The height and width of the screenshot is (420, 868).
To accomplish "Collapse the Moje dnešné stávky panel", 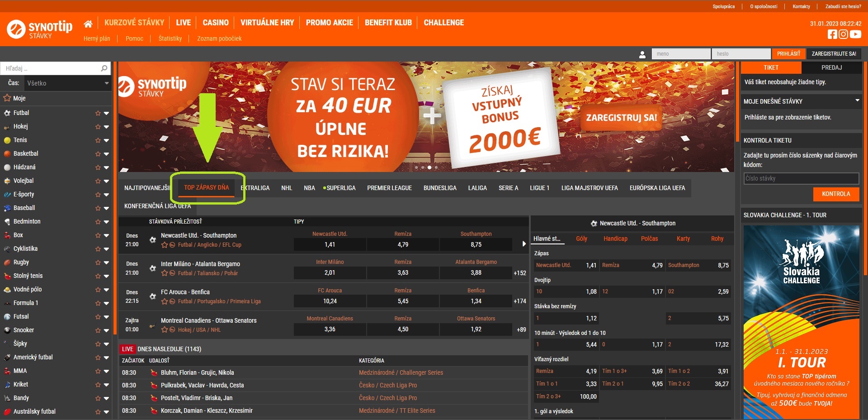I will pyautogui.click(x=857, y=100).
